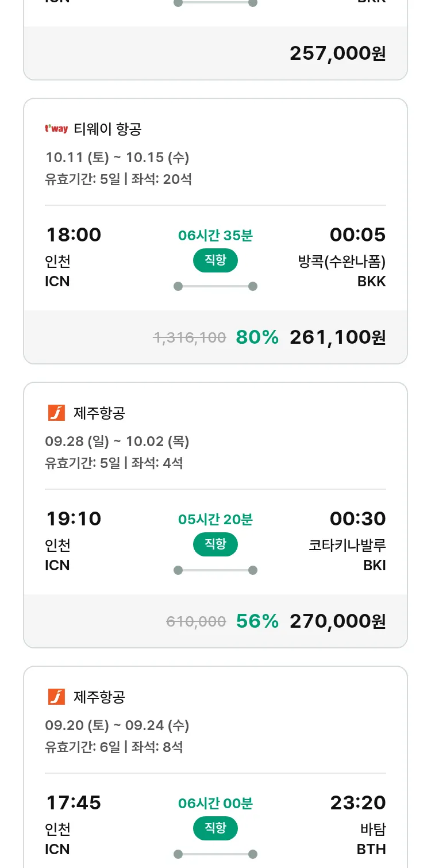Screen dimensions: 431x868
Task: Click the 10.11 (토) ~ 10.15 (수) date range
Action: point(117,158)
